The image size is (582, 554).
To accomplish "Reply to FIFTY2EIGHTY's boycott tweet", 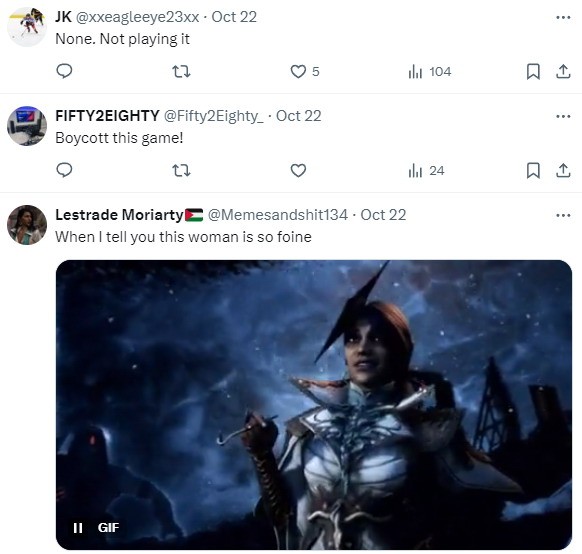I will 64,170.
